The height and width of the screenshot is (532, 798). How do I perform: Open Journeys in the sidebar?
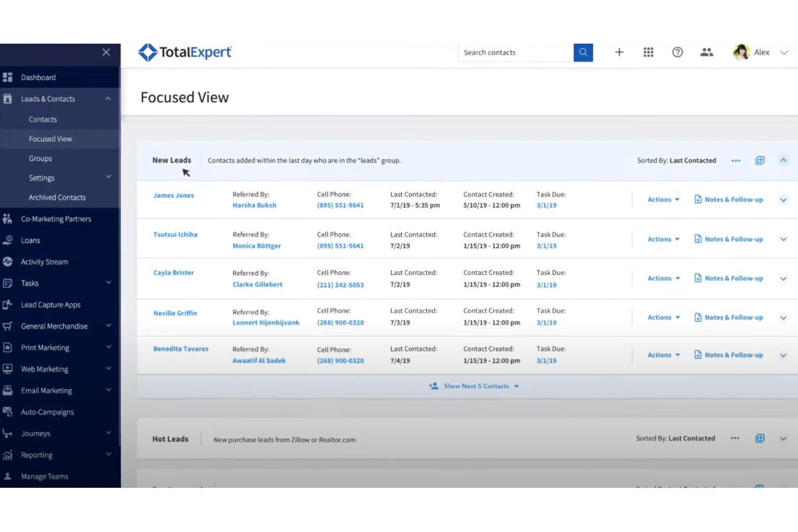coord(36,433)
